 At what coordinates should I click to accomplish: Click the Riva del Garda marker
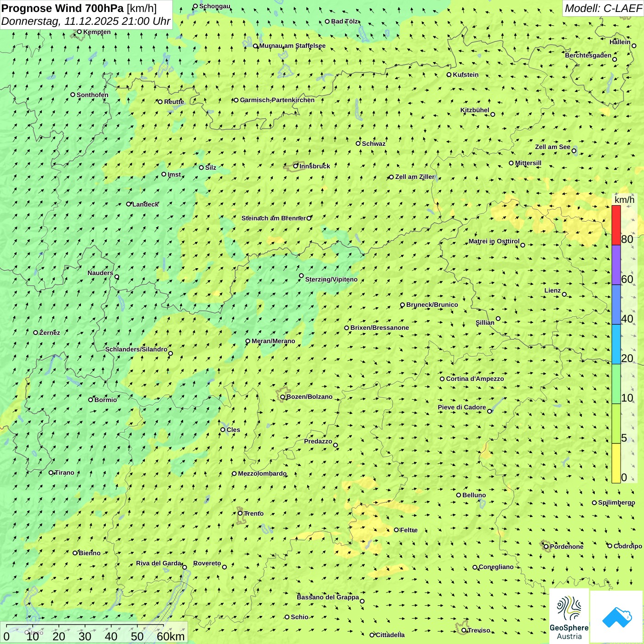(x=184, y=567)
